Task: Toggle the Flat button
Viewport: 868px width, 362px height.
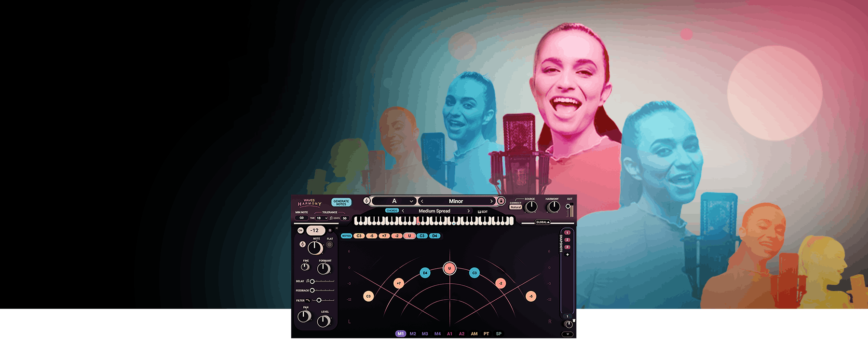Action: pos(329,245)
